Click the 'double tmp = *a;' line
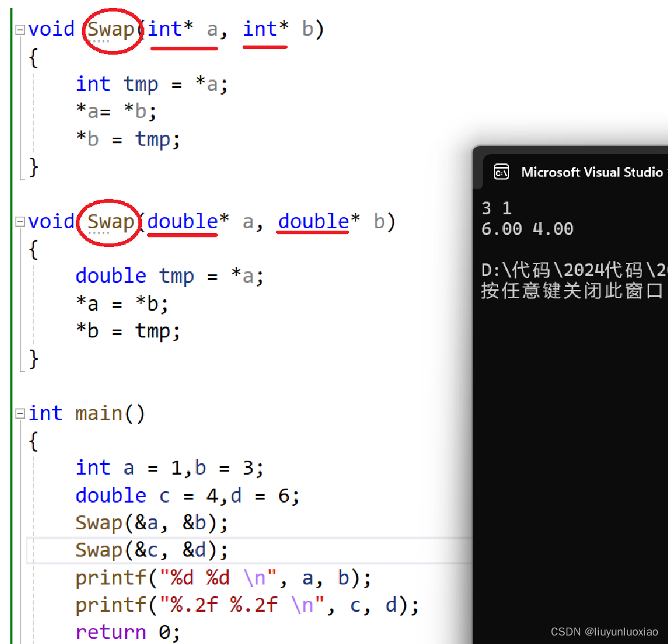Viewport: 668px width, 644px height. 169,276
